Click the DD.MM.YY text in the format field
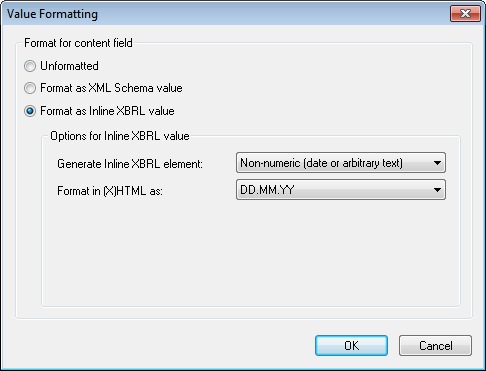 267,190
